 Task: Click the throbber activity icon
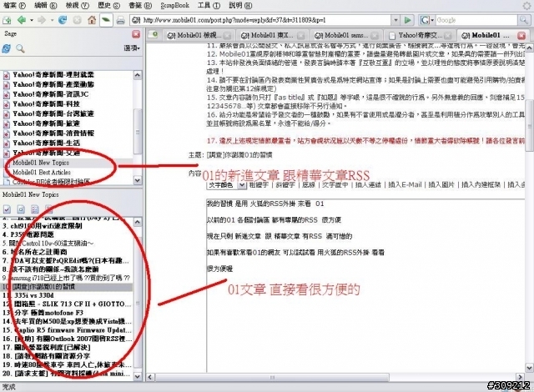point(526,5)
